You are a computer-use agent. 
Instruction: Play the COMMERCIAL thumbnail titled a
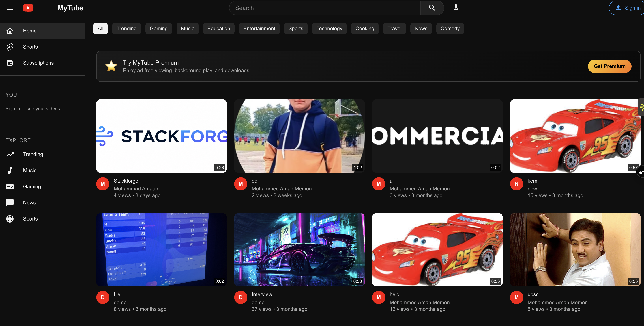pyautogui.click(x=437, y=136)
